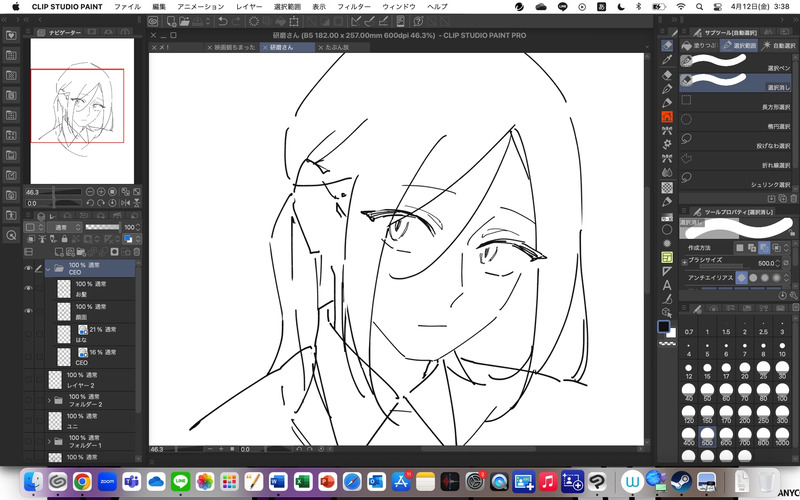Expand the フォルダー 1 folder
800x500 pixels.
49,441
